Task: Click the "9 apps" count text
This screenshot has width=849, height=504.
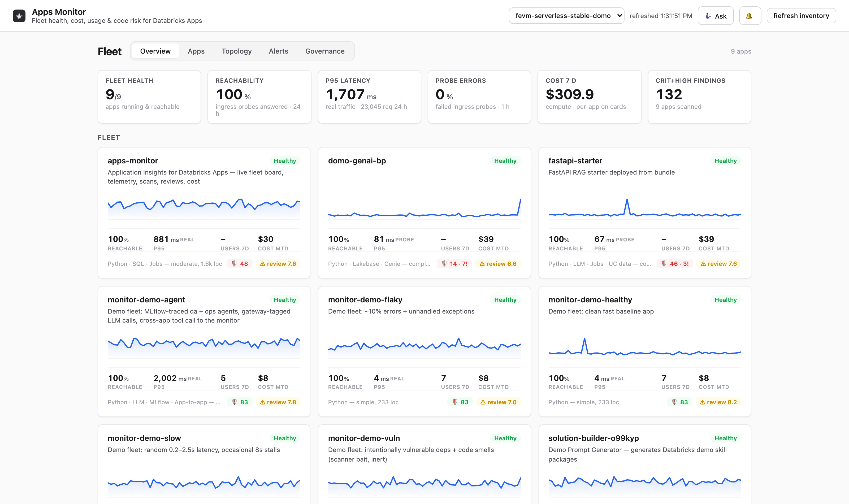Action: pyautogui.click(x=741, y=51)
